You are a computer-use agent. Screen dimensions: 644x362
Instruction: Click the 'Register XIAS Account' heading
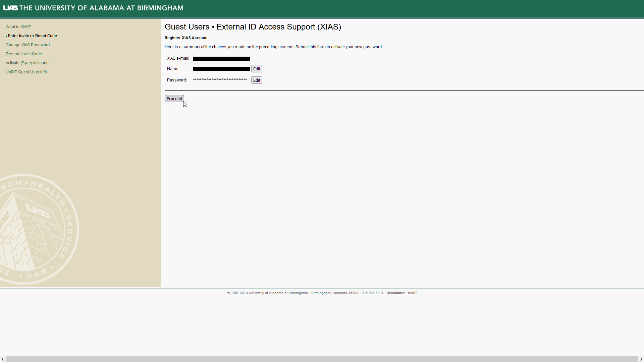point(186,38)
